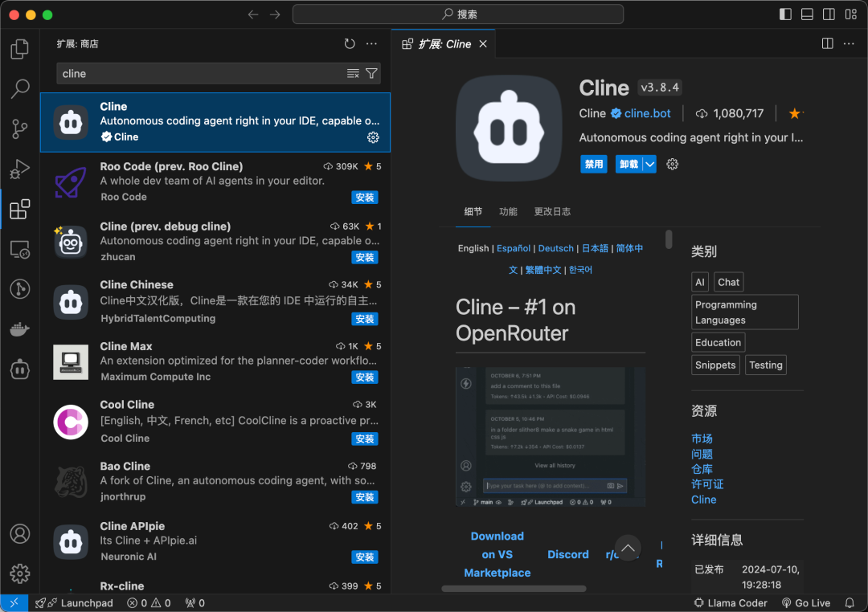Toggle the bottom panel visibility

tap(806, 14)
